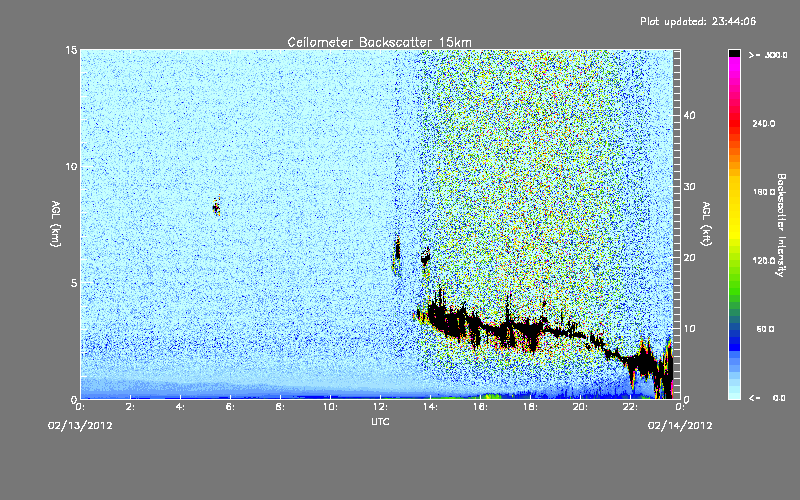Click the 60.0 colorbar tick value
The height and width of the screenshot is (500, 800).
765,329
